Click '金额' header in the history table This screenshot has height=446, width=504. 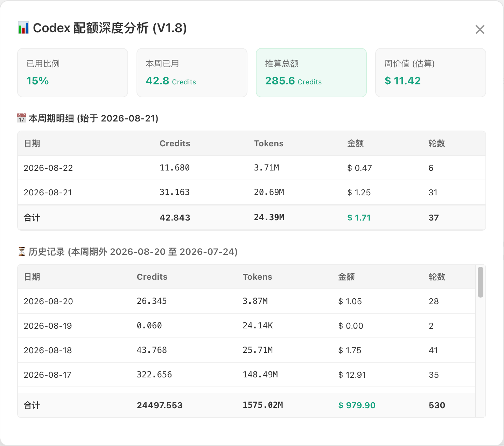click(346, 277)
